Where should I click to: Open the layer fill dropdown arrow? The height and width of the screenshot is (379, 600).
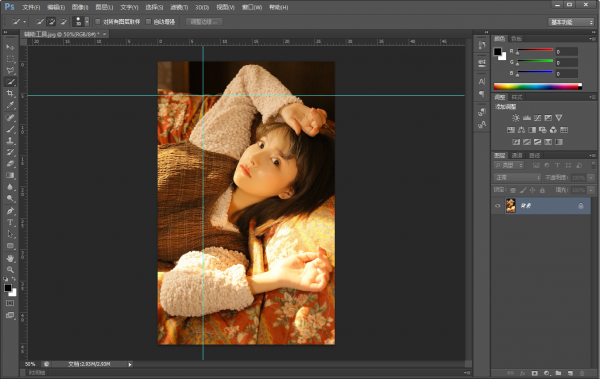[591, 190]
